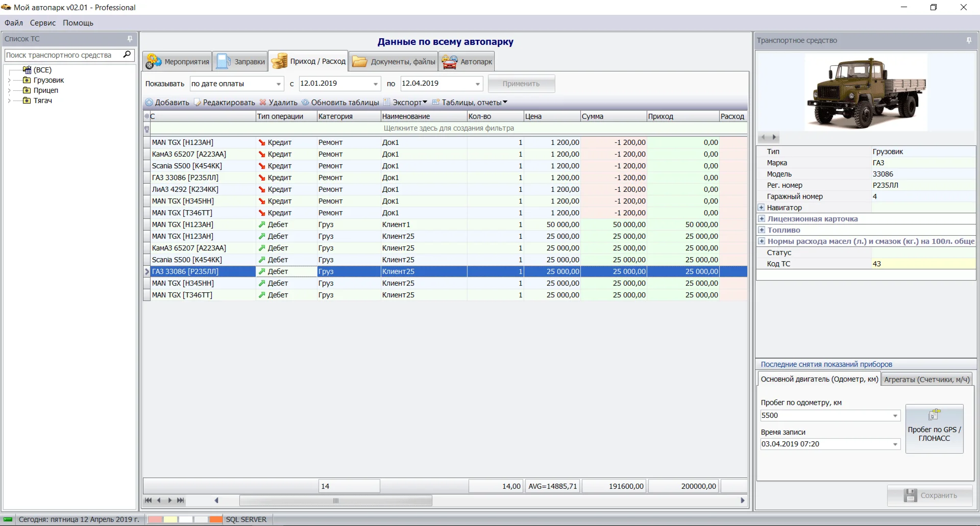Click the GPS/GLONASS mileage button
Viewport: 980px width, 526px height.
[x=934, y=429]
